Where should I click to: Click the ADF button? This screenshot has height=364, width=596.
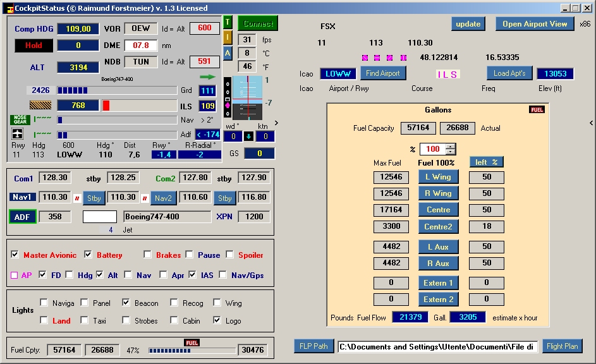(x=22, y=217)
